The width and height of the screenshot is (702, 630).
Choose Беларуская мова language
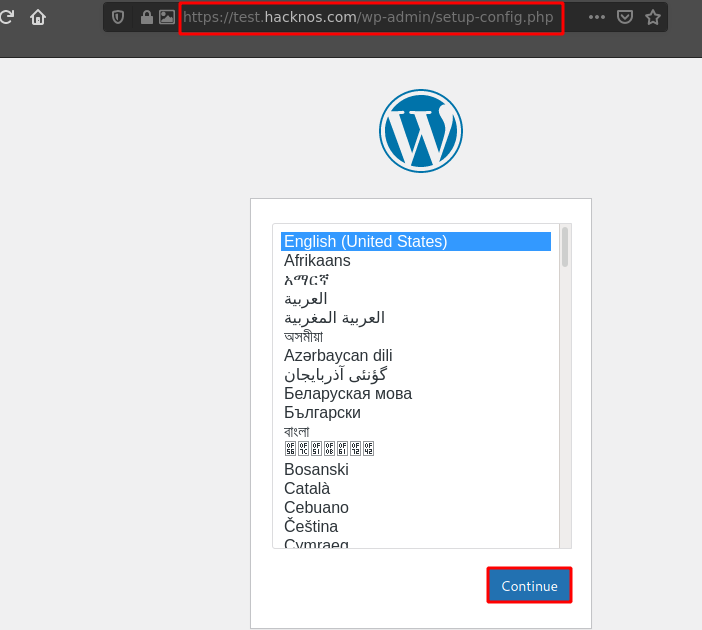pyautogui.click(x=416, y=394)
